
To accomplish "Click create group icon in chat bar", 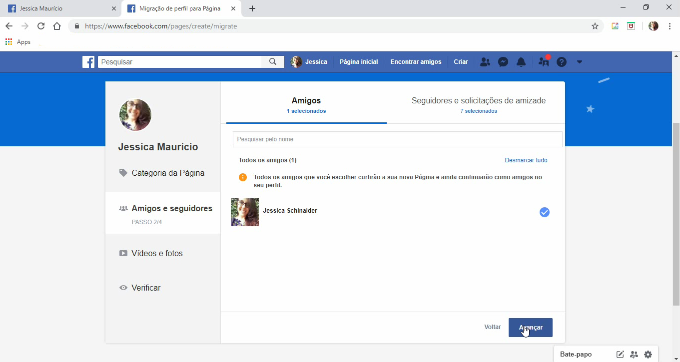I will coord(634,354).
